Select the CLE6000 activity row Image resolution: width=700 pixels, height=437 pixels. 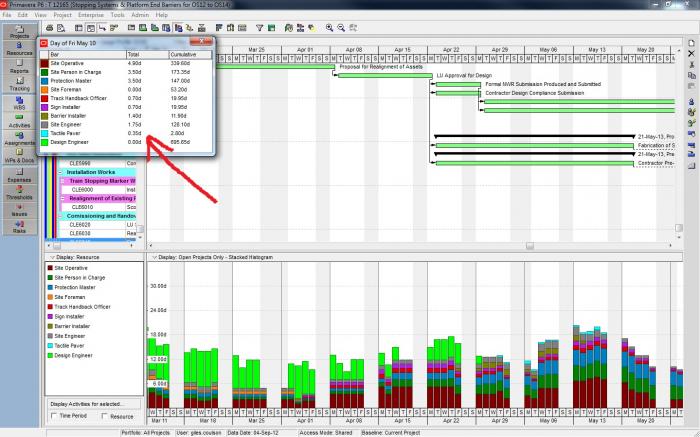coord(97,190)
